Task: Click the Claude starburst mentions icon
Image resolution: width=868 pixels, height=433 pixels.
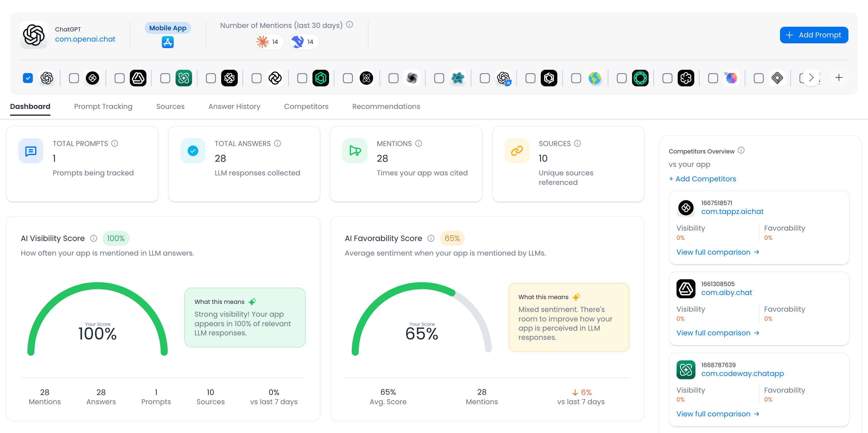Action: tap(262, 42)
